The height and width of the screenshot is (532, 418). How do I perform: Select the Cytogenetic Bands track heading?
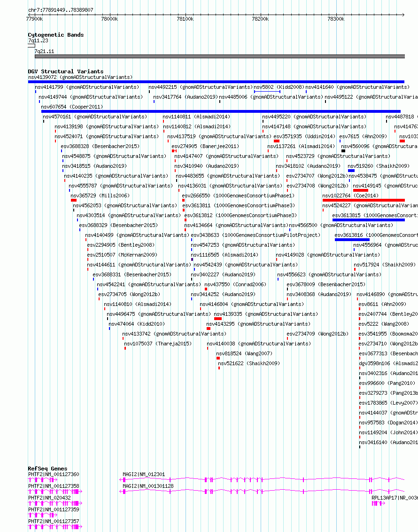[x=55, y=35]
